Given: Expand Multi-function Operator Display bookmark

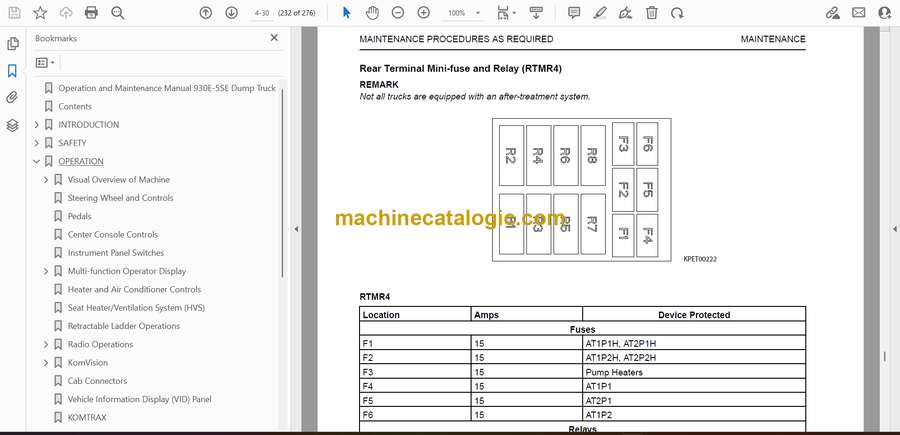Looking at the screenshot, I should pos(46,271).
